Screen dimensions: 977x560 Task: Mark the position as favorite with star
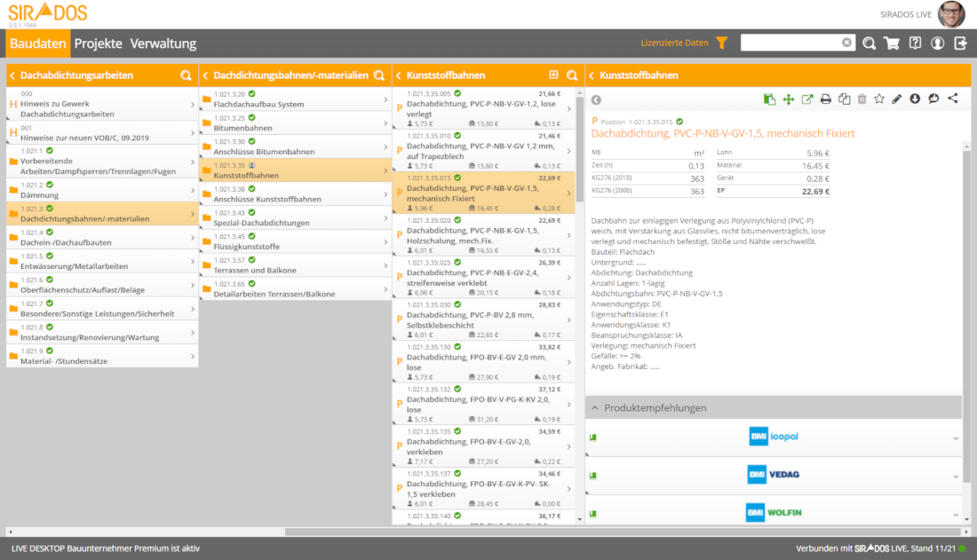pyautogui.click(x=879, y=99)
